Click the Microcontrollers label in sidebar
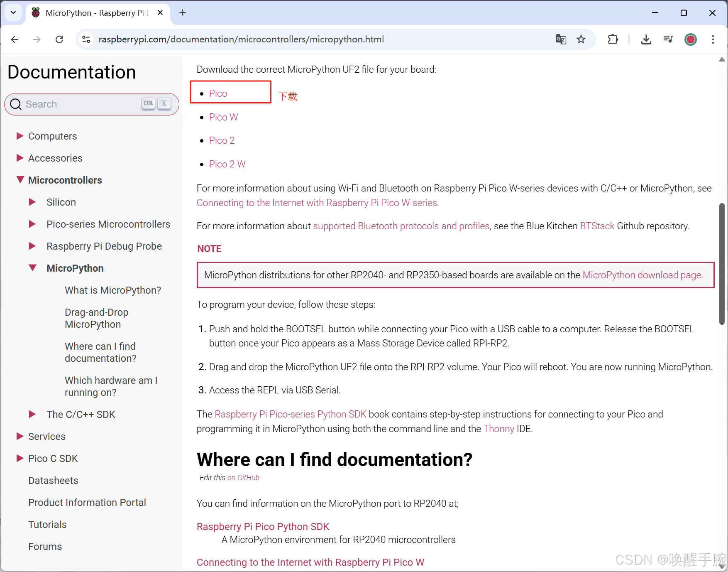The image size is (728, 572). pos(65,180)
